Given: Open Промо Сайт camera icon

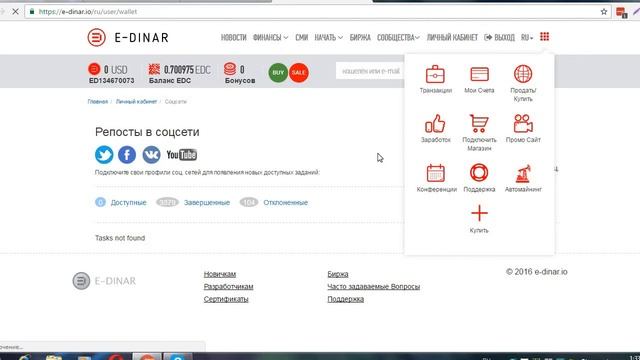Looking at the screenshot, I should point(523,123).
